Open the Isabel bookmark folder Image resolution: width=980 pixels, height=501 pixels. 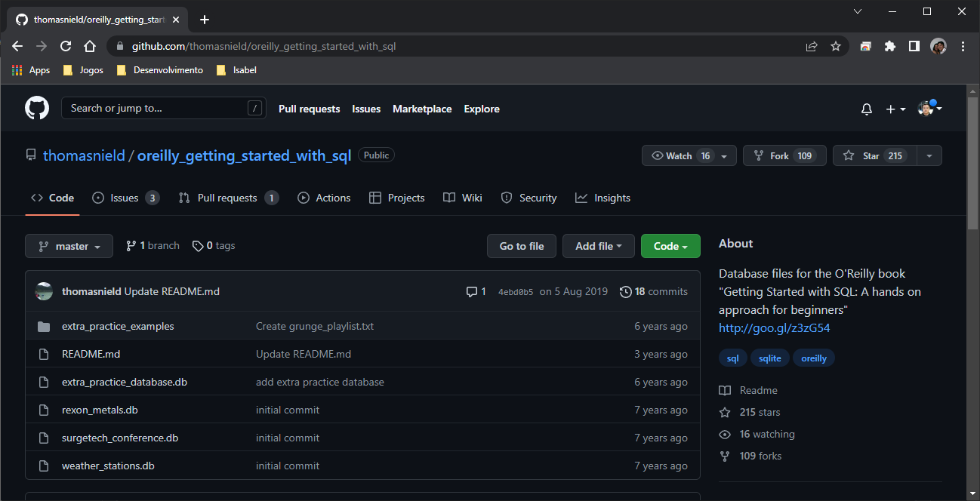click(236, 70)
